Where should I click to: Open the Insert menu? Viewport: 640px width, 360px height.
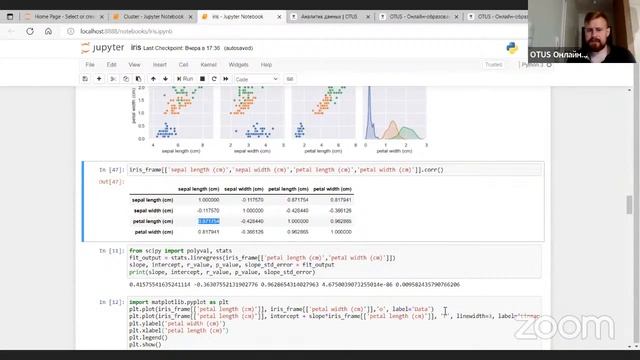[x=160, y=65]
